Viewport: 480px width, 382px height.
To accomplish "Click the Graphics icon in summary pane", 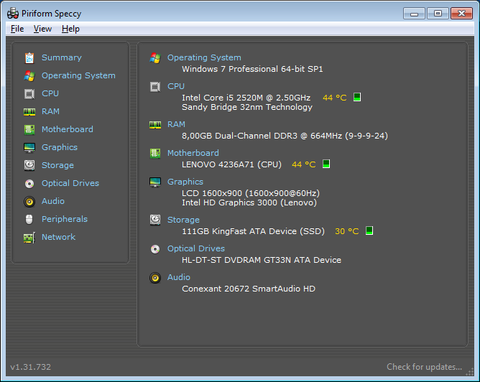I will pos(155,182).
